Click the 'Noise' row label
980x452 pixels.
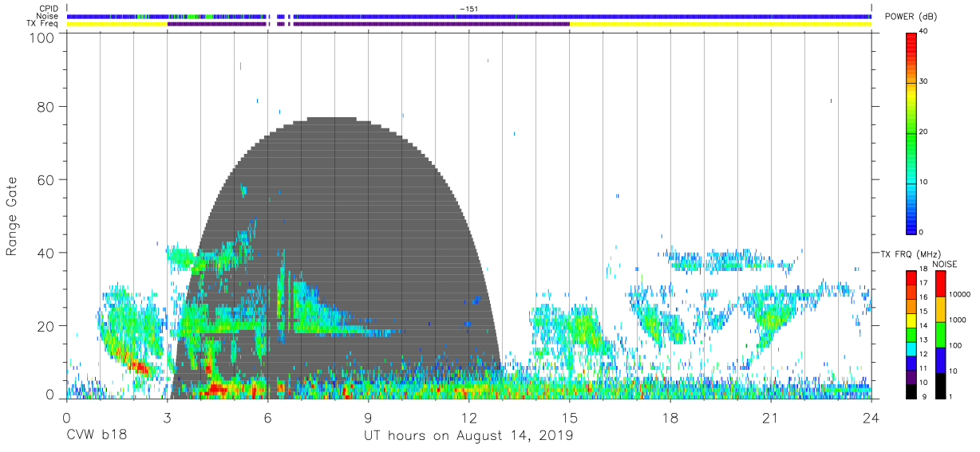click(48, 16)
